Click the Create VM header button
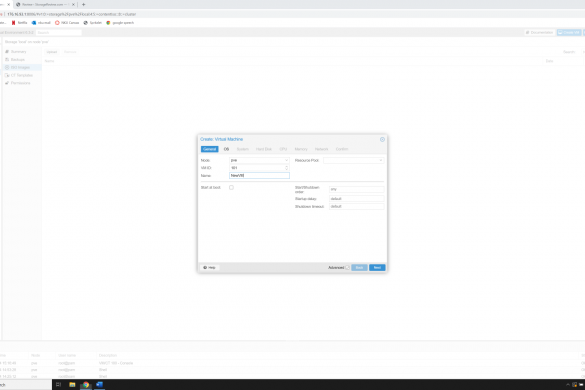Screen dimensions: 585x390 (x=569, y=32)
